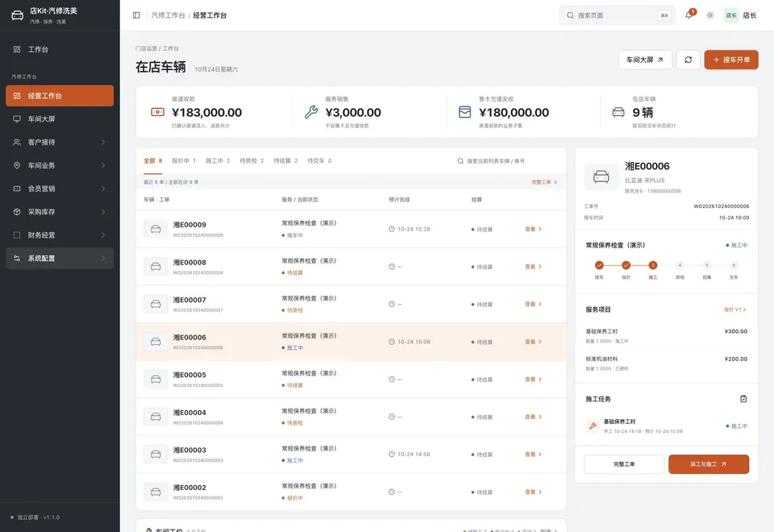The width and height of the screenshot is (774, 532).
Task: Click the 在店车辆 car stat icon
Action: 618,112
